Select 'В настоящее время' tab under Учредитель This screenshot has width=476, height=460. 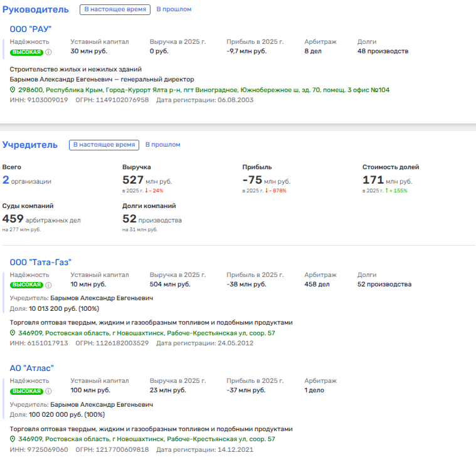coord(104,145)
